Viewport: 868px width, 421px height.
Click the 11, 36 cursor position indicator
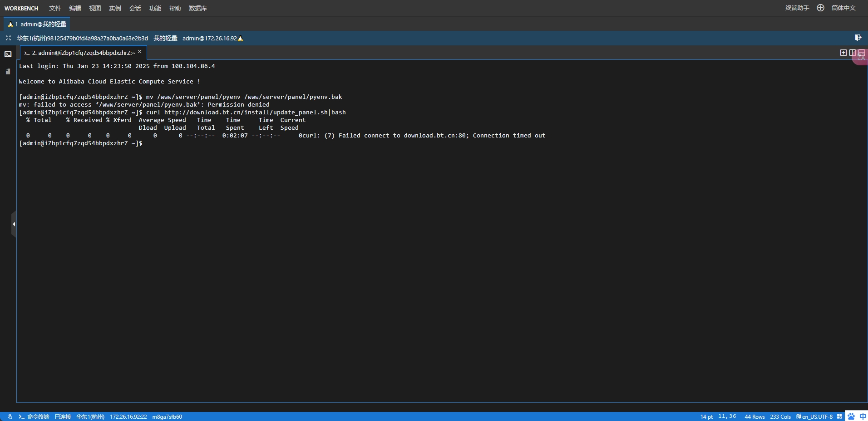click(727, 416)
